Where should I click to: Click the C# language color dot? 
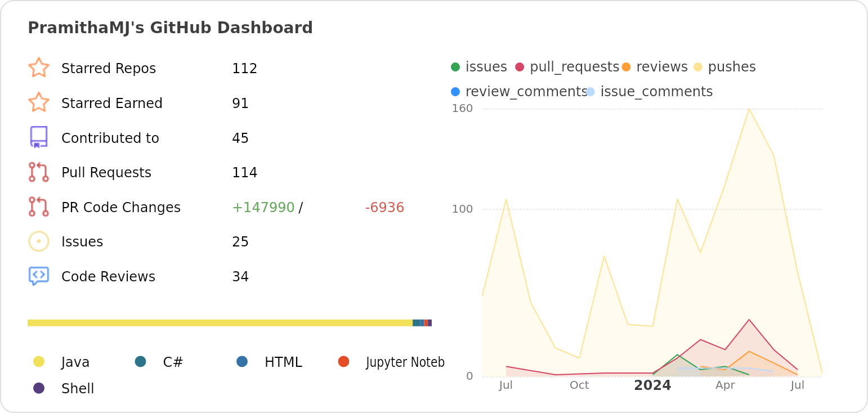[x=141, y=361]
